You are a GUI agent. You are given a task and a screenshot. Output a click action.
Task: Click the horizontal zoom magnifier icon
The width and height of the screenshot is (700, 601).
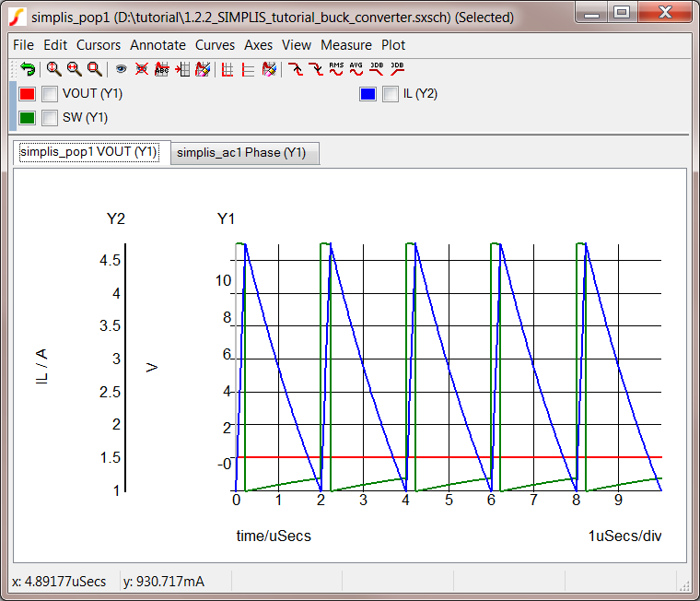(x=74, y=69)
